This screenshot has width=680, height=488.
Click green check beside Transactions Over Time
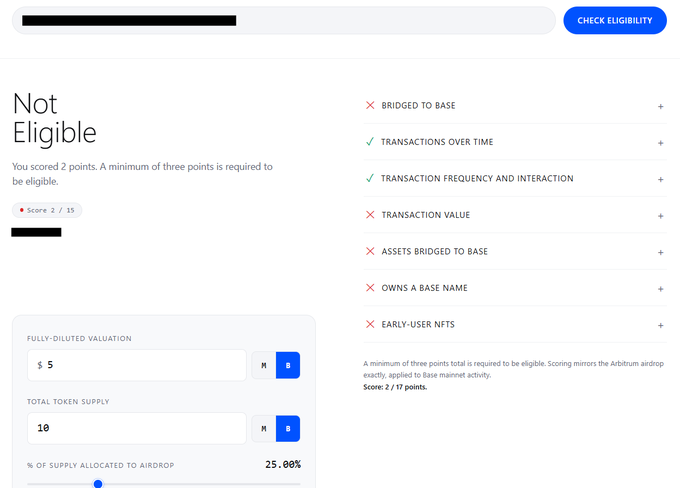click(x=370, y=141)
